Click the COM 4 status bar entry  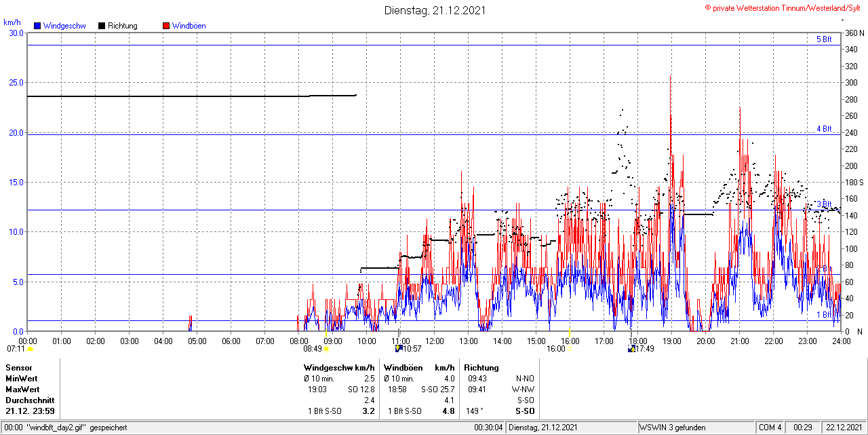[x=770, y=428]
